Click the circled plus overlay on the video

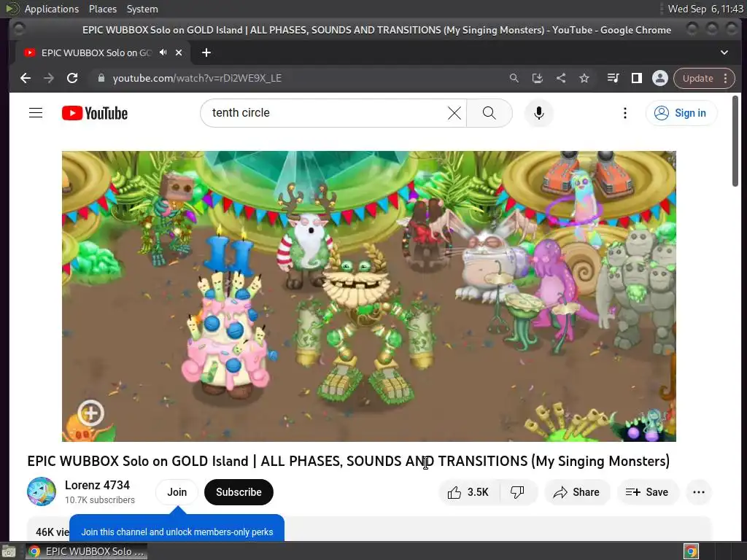click(x=90, y=413)
